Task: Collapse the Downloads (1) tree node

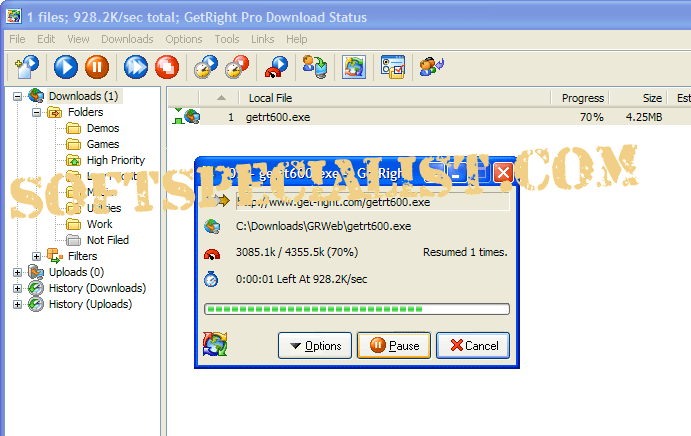Action: pos(18,96)
